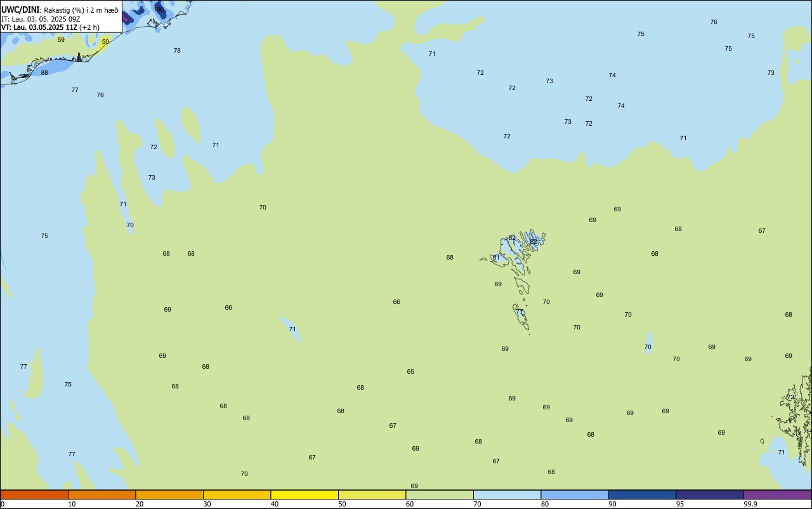Select the legend scale label '30'
This screenshot has height=509, width=812.
(x=207, y=504)
